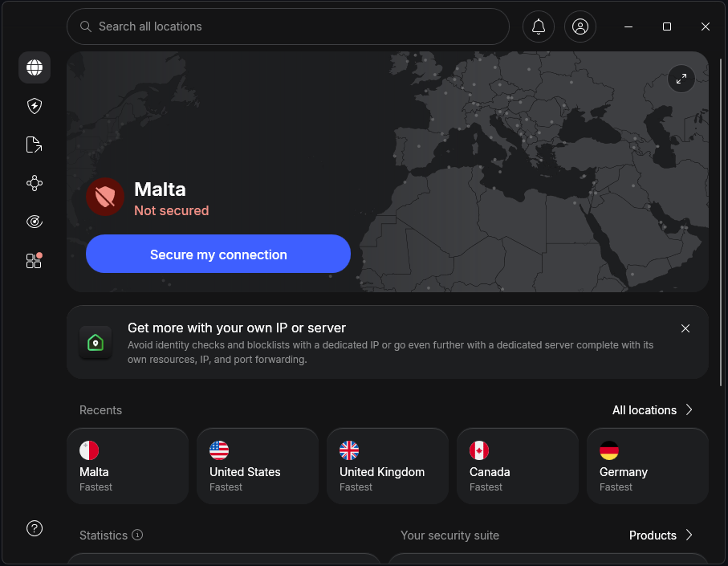Open the help question mark icon
Image resolution: width=728 pixels, height=566 pixels.
(35, 528)
